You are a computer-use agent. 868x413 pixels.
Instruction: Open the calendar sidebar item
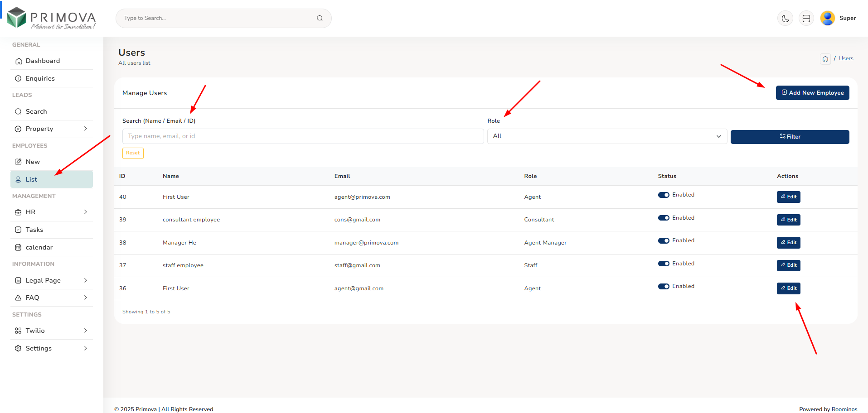point(39,247)
